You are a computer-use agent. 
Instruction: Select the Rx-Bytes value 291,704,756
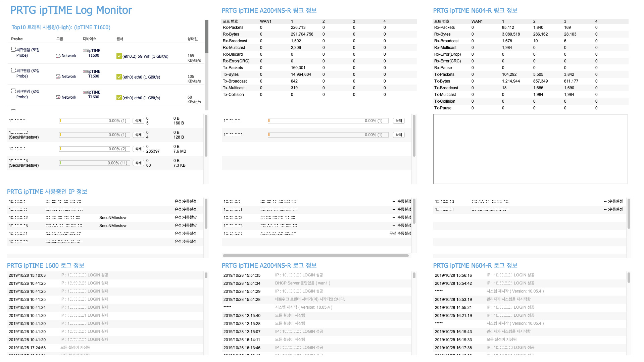point(302,34)
